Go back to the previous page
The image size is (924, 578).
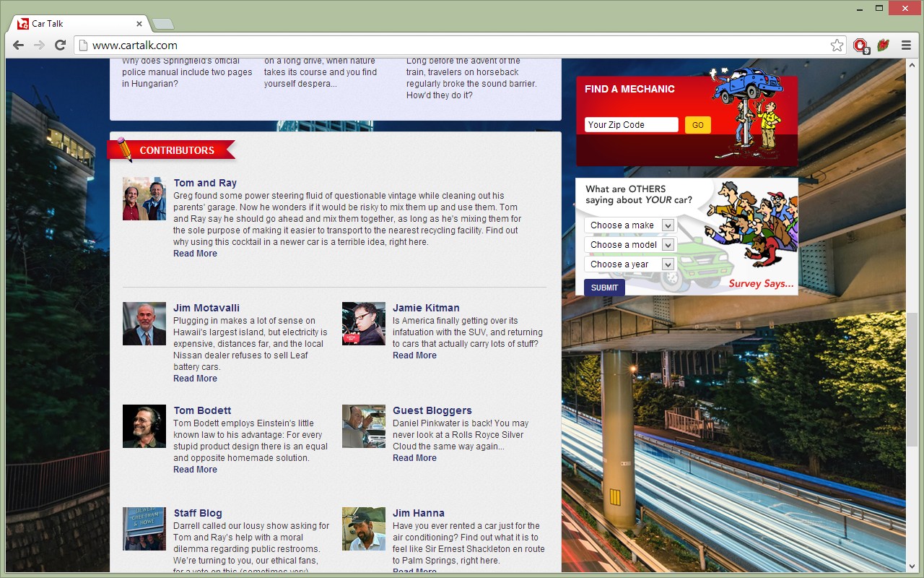point(18,46)
